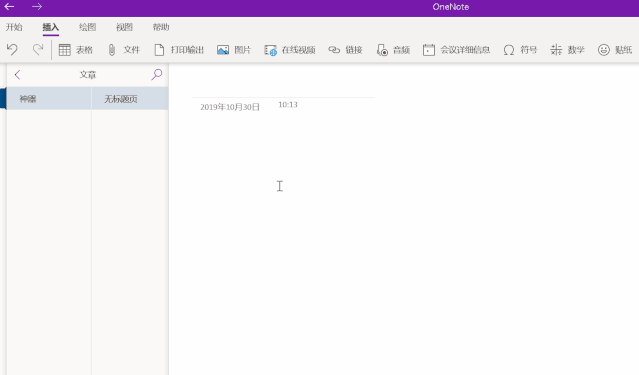Open the 帮助 (Help) tab
The height and width of the screenshot is (375, 639).
[161, 27]
